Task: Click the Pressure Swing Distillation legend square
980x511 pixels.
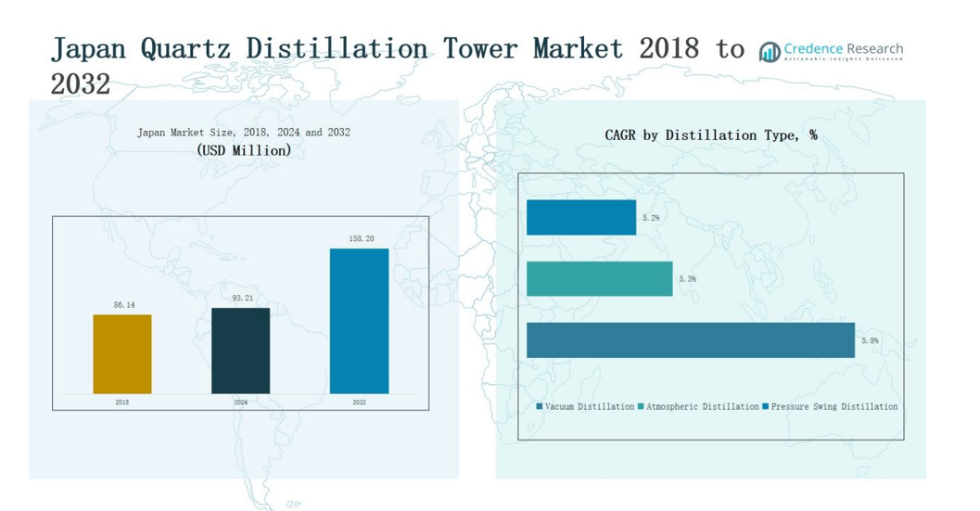Action: pyautogui.click(x=765, y=407)
